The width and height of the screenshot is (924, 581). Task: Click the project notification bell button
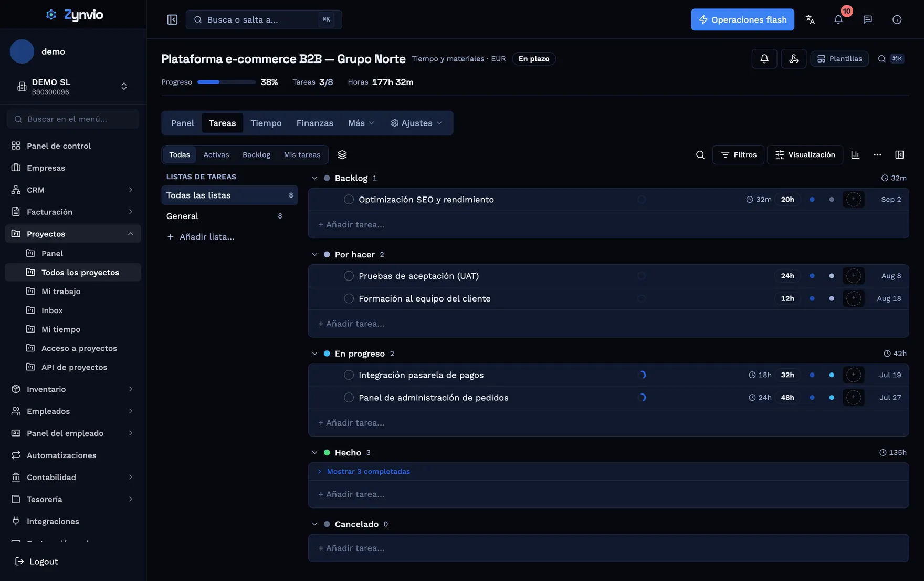(764, 59)
